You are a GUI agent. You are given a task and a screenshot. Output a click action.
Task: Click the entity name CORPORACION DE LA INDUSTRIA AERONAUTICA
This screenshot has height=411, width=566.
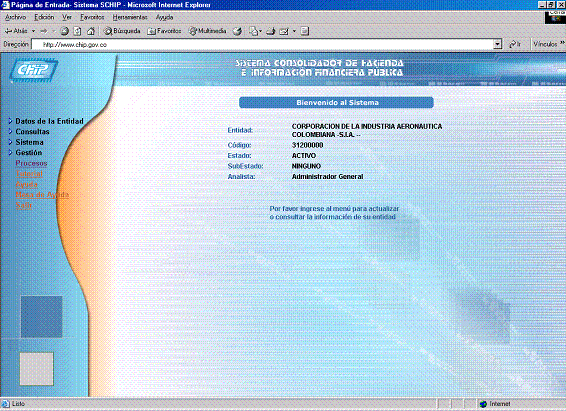[367, 126]
